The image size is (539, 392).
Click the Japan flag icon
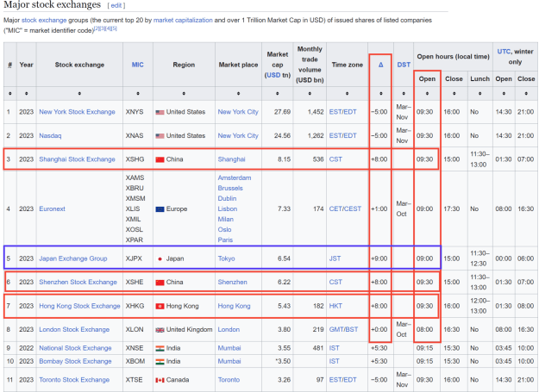(160, 258)
